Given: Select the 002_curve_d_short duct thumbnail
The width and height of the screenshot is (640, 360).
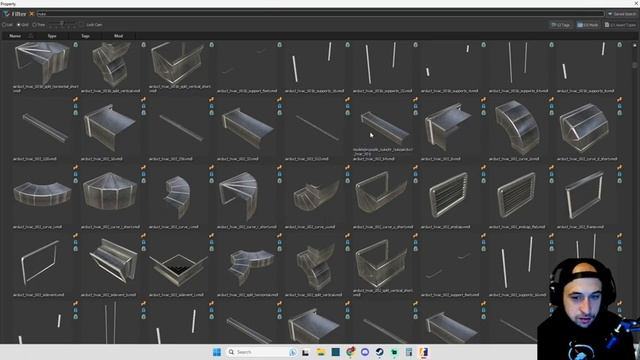Looking at the screenshot, I should [x=586, y=127].
